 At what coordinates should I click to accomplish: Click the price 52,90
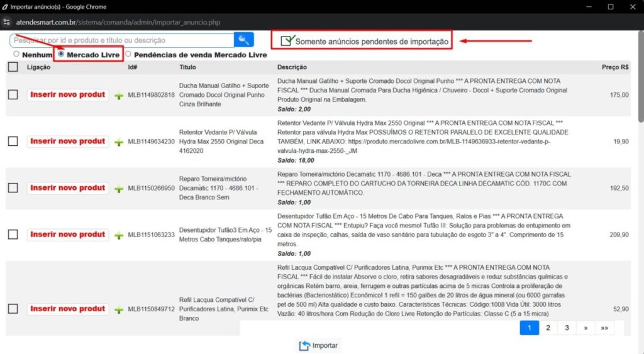621,309
